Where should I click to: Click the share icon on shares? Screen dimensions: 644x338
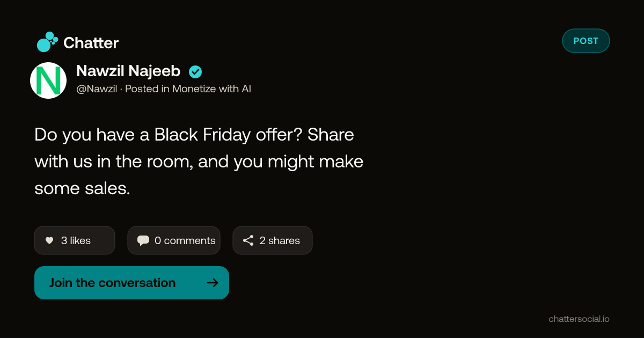(x=248, y=240)
